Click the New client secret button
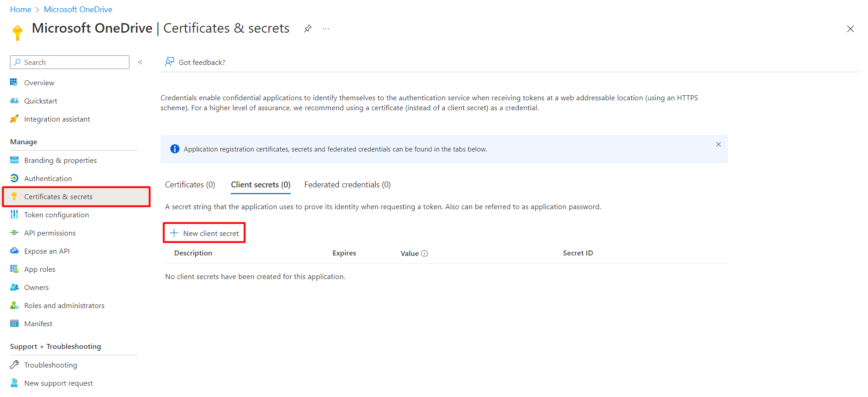The width and height of the screenshot is (868, 397). [204, 233]
